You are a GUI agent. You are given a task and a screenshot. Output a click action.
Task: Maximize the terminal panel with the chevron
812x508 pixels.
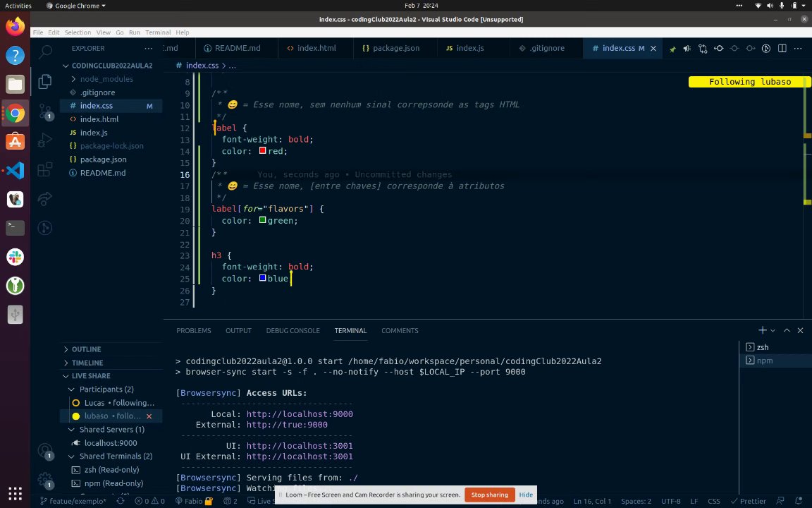[x=787, y=330]
